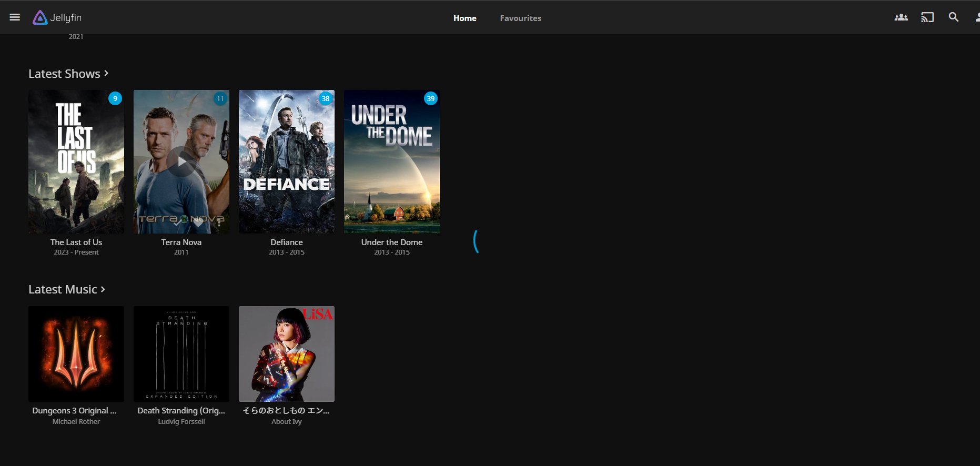Image resolution: width=980 pixels, height=466 pixels.
Task: Open the SyncPlay group icon
Action: point(901,17)
